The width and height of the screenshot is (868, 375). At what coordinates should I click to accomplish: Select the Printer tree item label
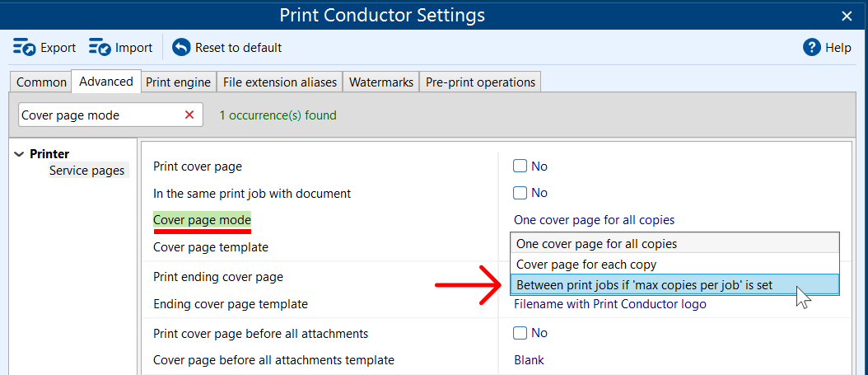click(x=49, y=154)
